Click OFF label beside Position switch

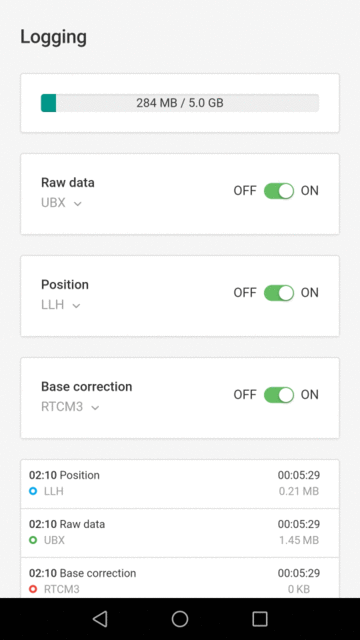pos(245,293)
